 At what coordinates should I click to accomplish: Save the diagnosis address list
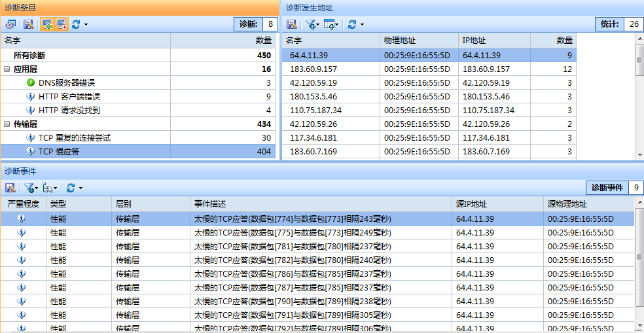click(x=292, y=24)
